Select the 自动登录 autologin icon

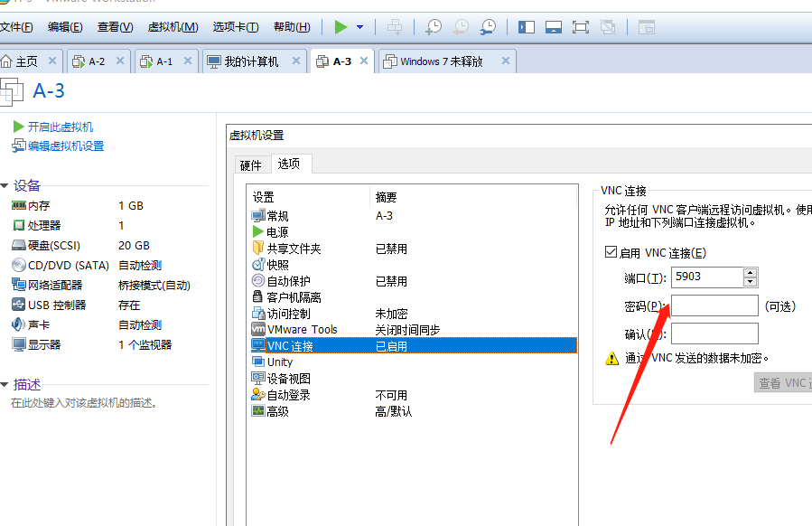(x=258, y=395)
